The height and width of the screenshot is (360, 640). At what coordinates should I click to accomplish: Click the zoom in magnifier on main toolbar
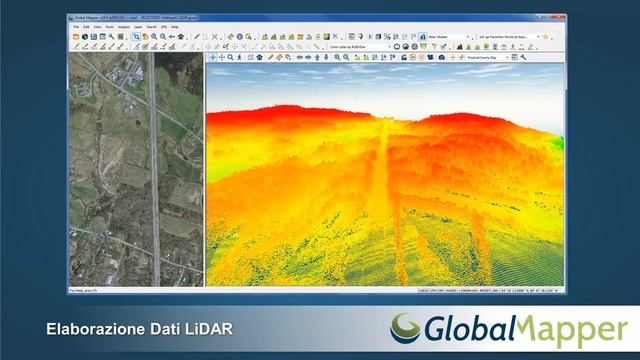tap(154, 37)
